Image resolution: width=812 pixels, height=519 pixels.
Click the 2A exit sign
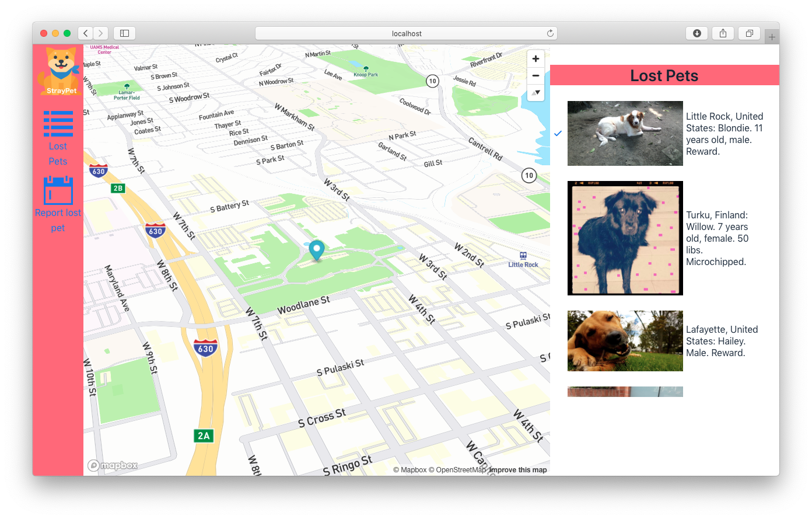click(x=204, y=436)
